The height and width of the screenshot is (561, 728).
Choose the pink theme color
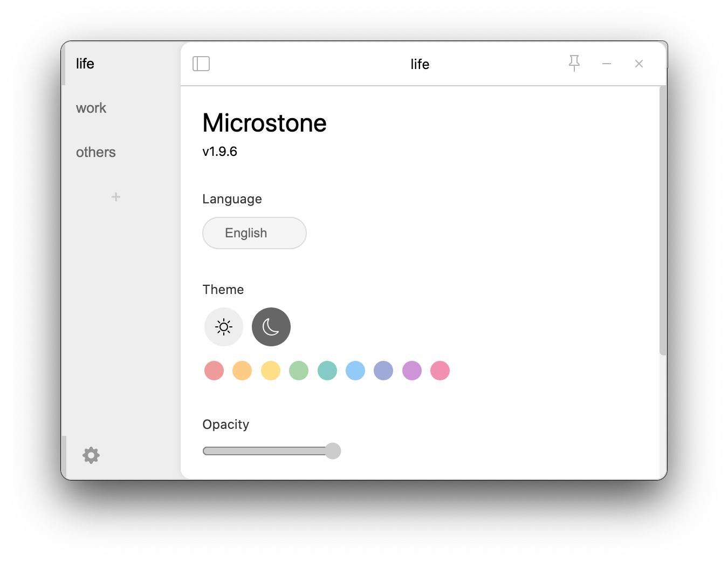pos(440,371)
